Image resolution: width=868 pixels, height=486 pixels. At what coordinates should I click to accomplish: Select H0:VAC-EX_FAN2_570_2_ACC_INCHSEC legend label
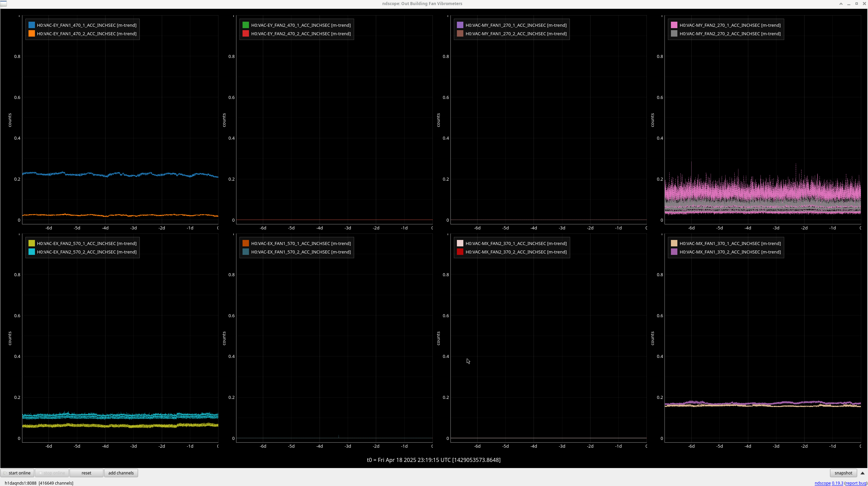pyautogui.click(x=86, y=252)
